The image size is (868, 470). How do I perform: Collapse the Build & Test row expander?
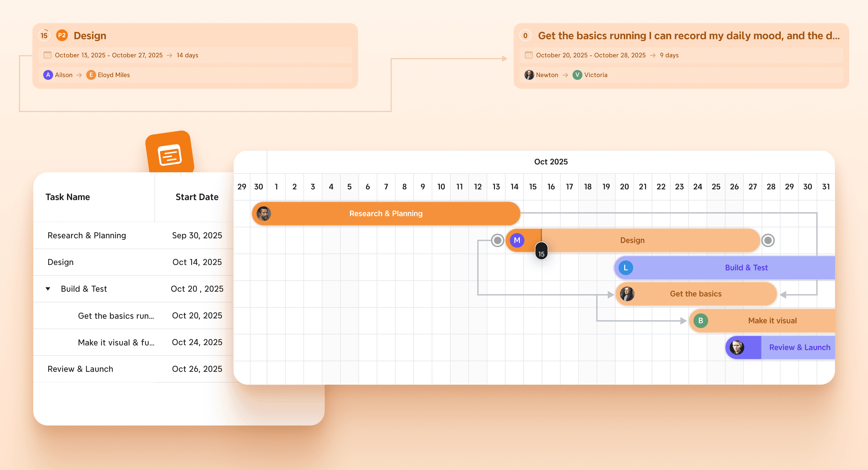pos(48,289)
